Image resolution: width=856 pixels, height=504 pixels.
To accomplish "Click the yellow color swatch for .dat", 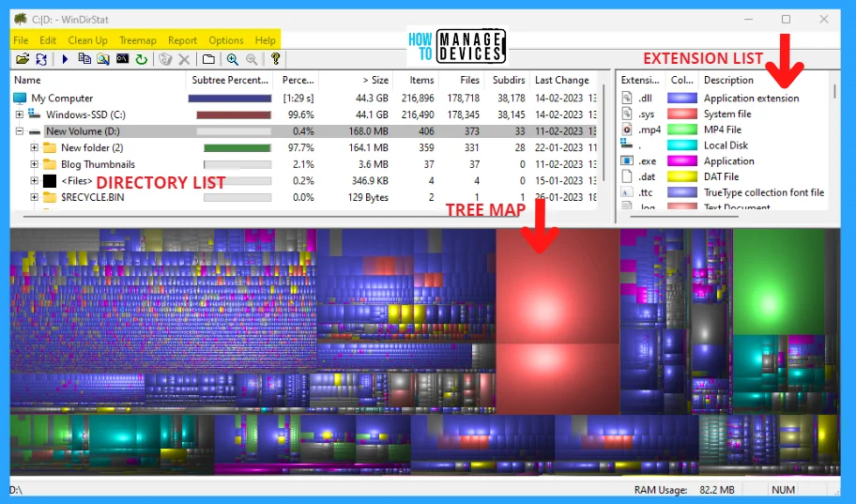I will (x=682, y=176).
